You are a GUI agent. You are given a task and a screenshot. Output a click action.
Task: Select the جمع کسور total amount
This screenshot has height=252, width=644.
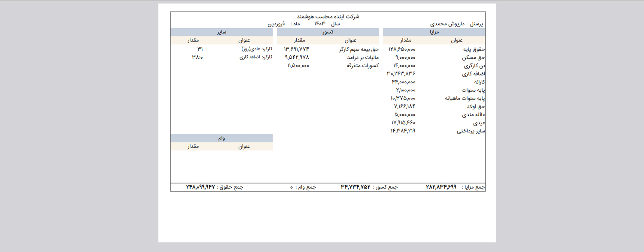[x=355, y=187]
